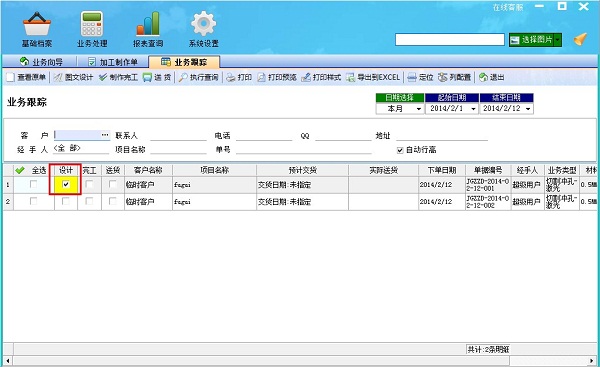Open the 起始日期 2014/2/1 date dropdown

coord(473,109)
